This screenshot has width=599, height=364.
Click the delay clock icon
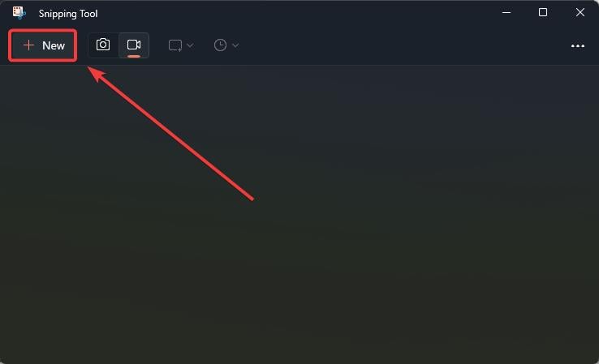(220, 45)
